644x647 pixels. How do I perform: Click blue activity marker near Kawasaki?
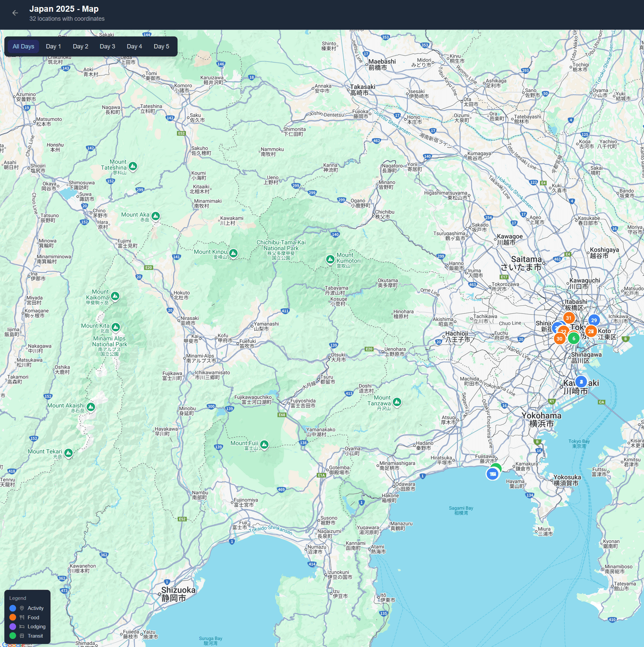[581, 381]
